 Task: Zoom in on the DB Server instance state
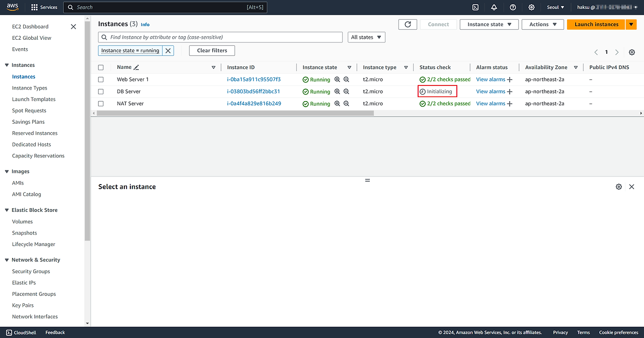tap(338, 92)
